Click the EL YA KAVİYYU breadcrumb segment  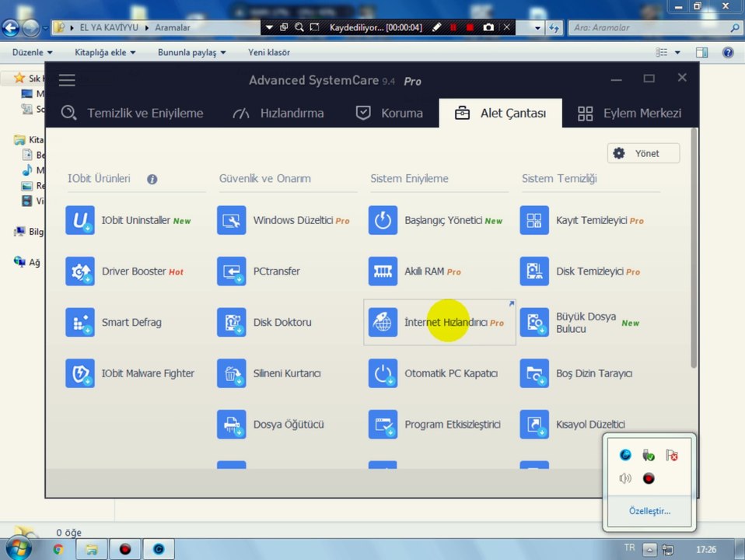[109, 27]
